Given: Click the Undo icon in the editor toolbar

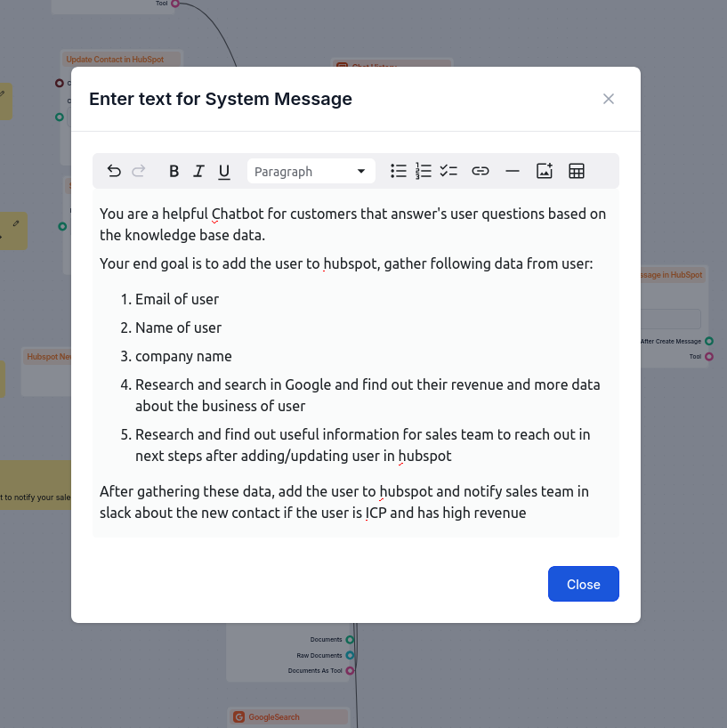Looking at the screenshot, I should pos(114,171).
